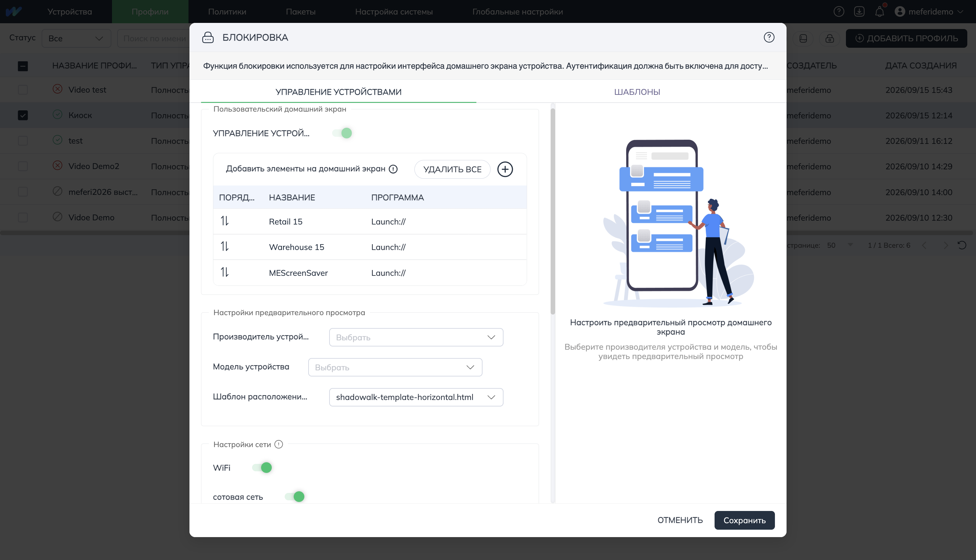This screenshot has height=560, width=976.
Task: Switch to the ШАБЛОНЫ tab
Action: [637, 92]
